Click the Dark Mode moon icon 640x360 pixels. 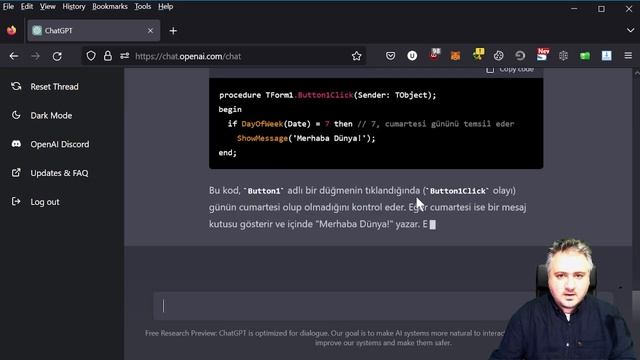click(16, 115)
